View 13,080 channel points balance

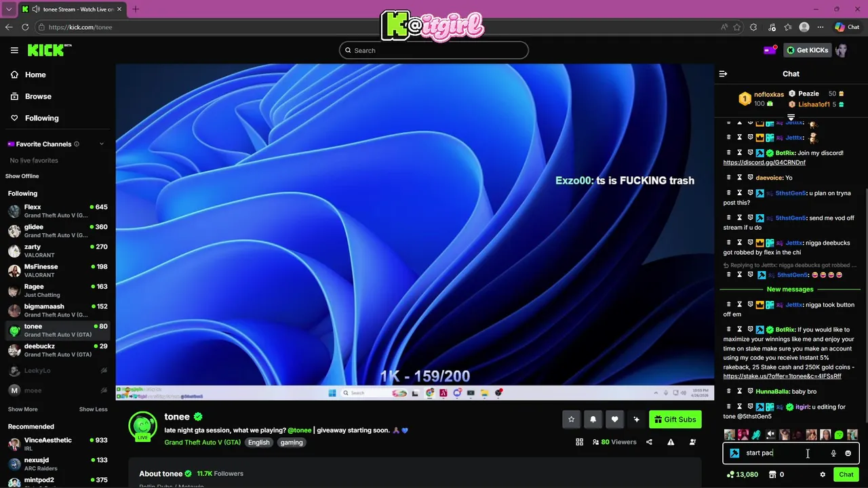[x=742, y=474]
